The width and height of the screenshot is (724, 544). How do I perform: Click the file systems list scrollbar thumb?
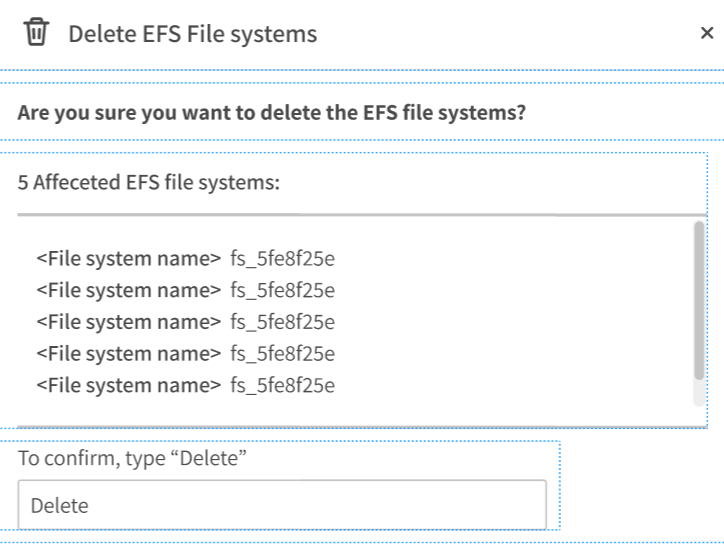698,300
